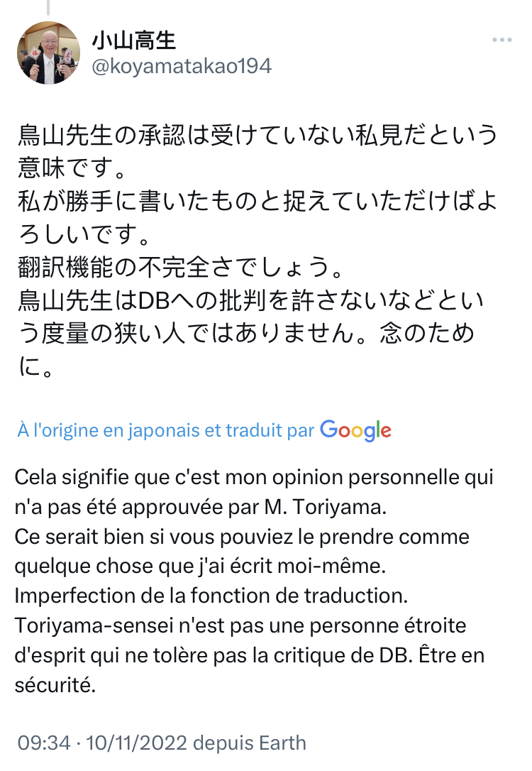Click the "depuis Earth" location label
The image size is (532, 771).
[250, 743]
